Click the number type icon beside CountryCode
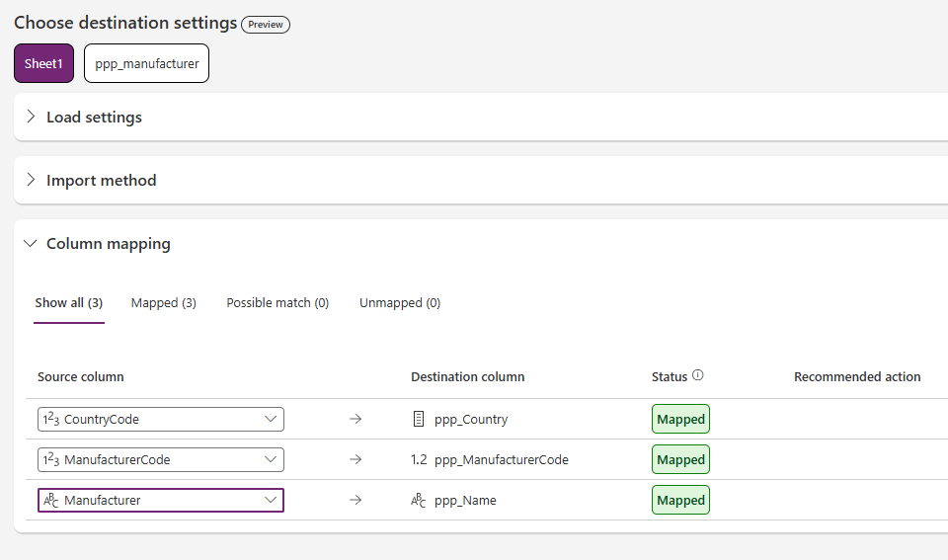Screen dimensions: 948x560 [51, 419]
